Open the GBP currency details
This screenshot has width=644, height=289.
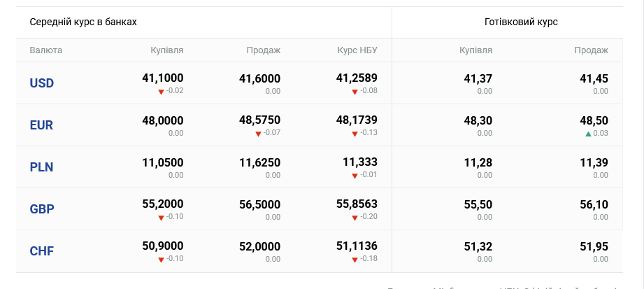pyautogui.click(x=41, y=209)
